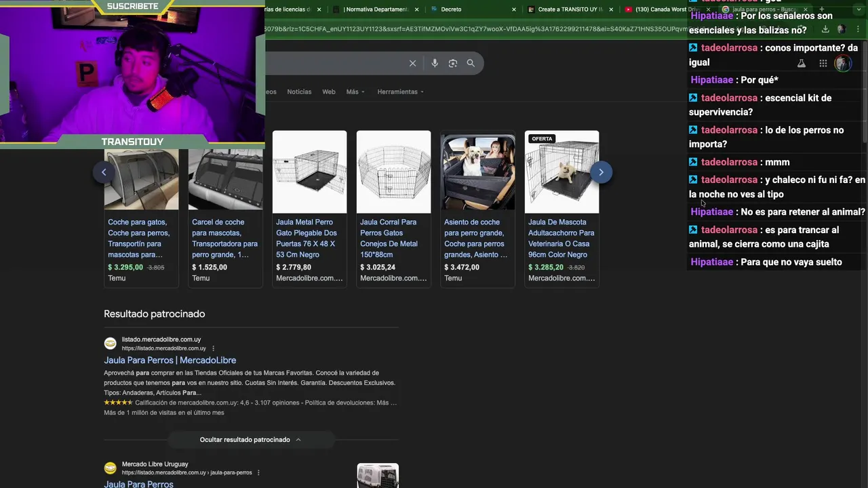868x488 pixels.
Task: Collapse sponsored result via Ocultar resultado patrocinado
Action: click(250, 440)
